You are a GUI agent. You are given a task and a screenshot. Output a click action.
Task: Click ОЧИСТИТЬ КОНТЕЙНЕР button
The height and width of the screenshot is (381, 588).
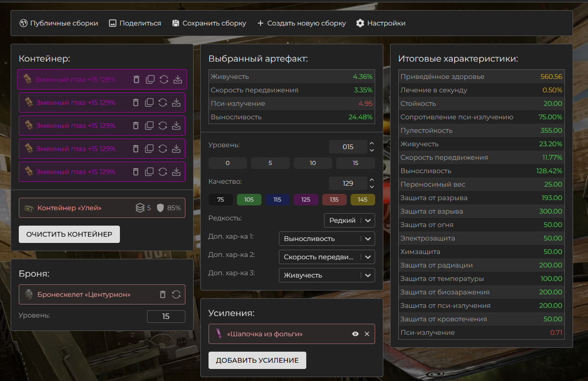pos(69,234)
